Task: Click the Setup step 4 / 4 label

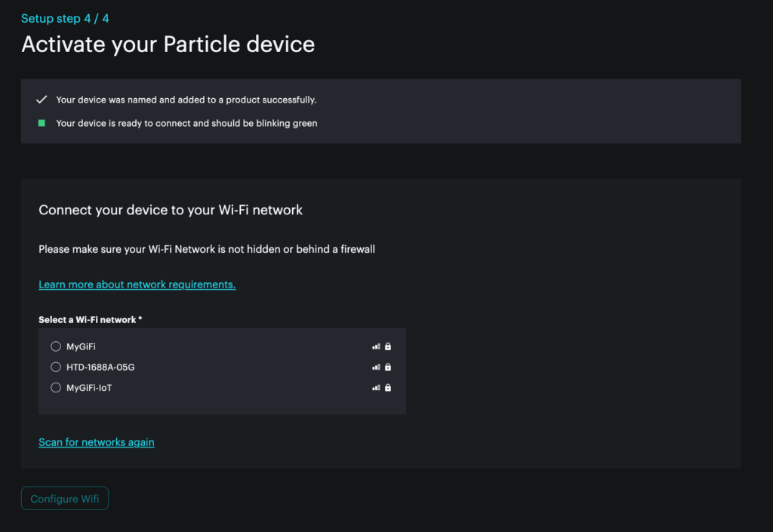Action: click(65, 18)
